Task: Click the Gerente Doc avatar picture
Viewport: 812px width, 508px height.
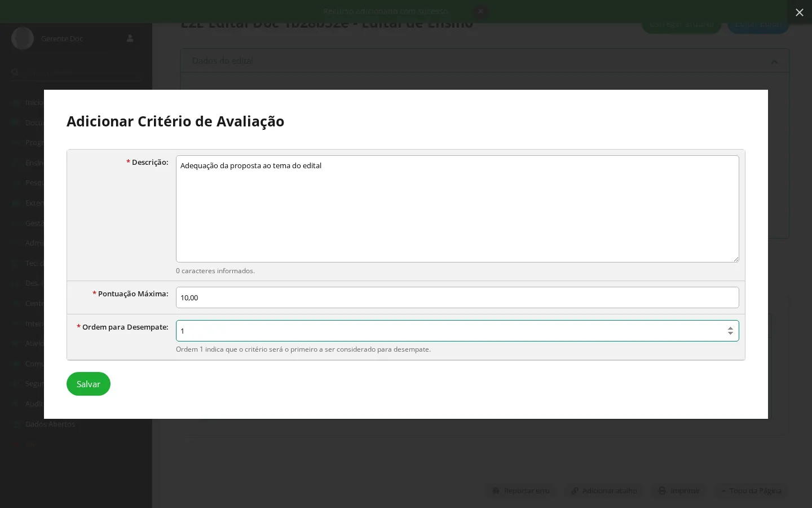Action: click(x=23, y=38)
